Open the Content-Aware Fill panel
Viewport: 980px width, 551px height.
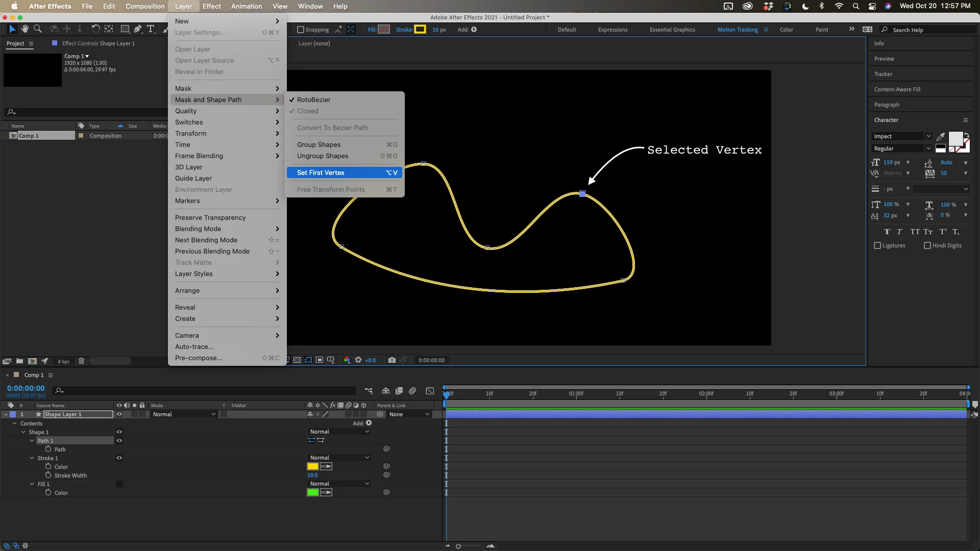click(x=897, y=89)
